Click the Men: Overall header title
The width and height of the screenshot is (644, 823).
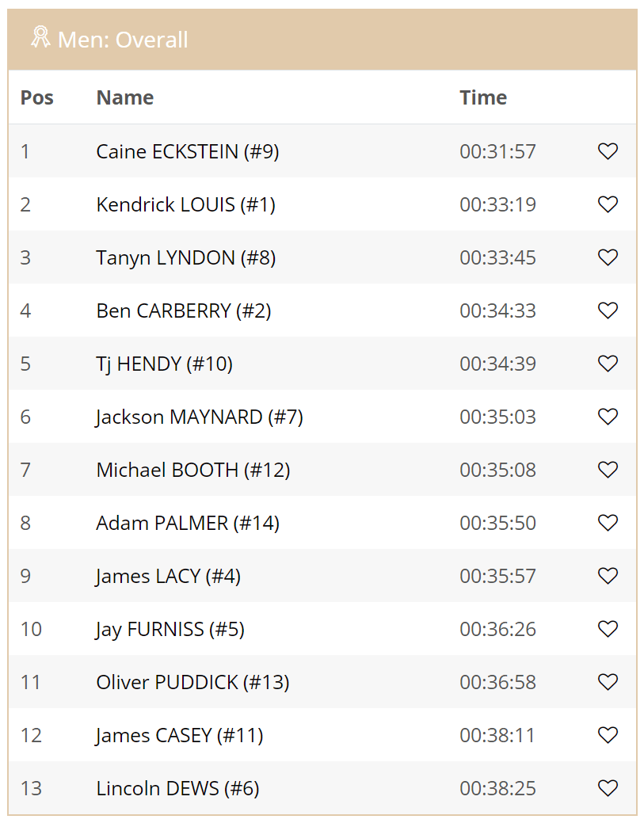(x=123, y=40)
